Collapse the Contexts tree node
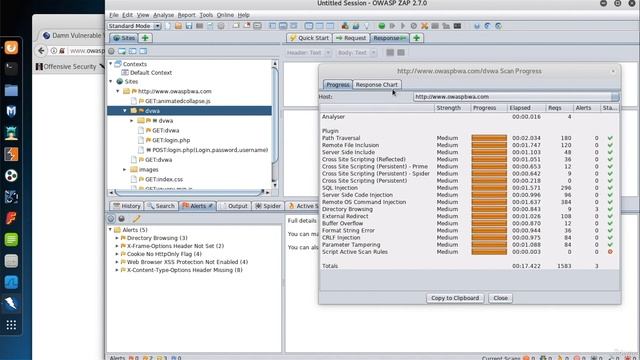The width and height of the screenshot is (640, 360). (x=111, y=64)
